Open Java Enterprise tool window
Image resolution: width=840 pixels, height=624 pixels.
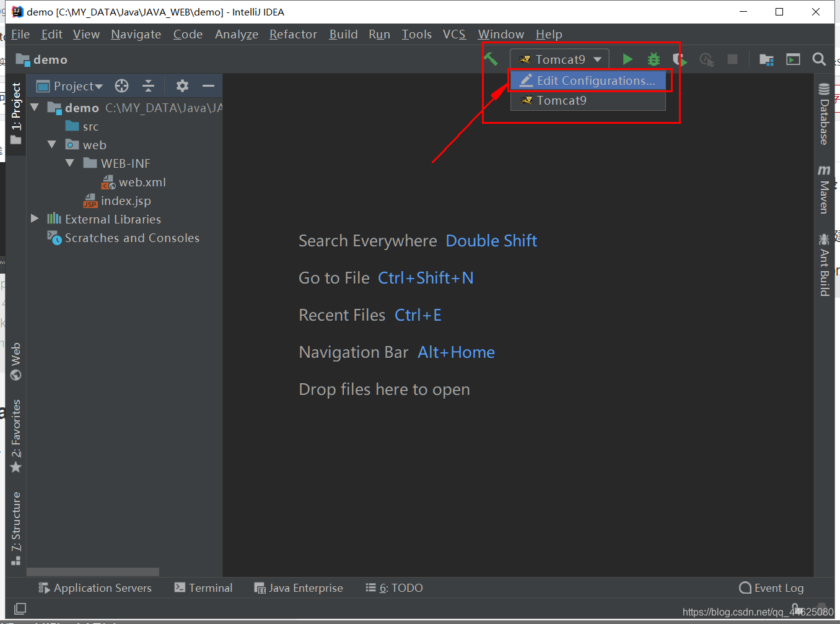tap(299, 588)
